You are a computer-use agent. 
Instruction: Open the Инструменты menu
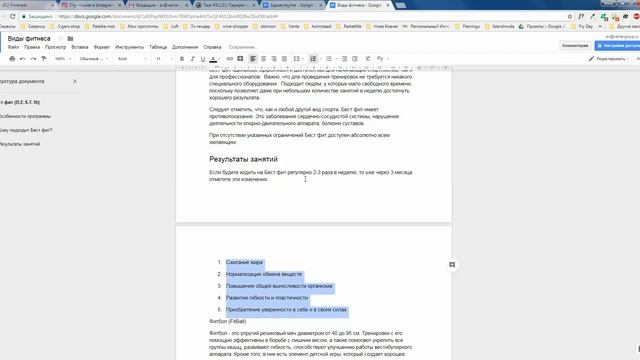129,47
